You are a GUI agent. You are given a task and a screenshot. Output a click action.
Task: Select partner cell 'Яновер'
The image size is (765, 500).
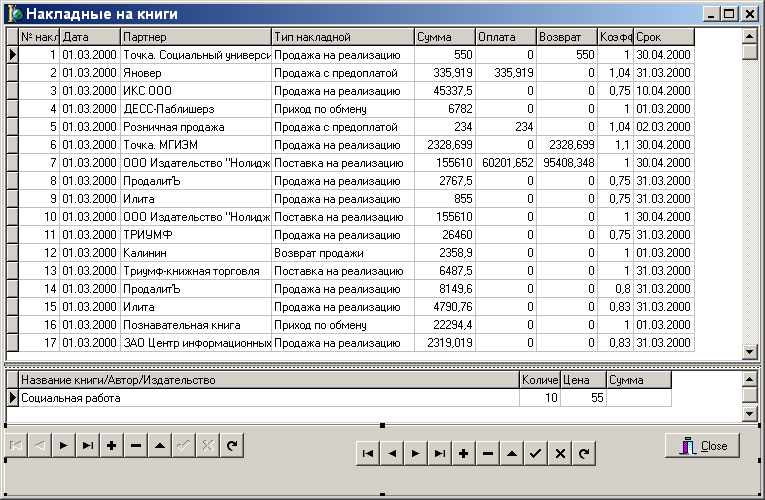click(x=196, y=73)
